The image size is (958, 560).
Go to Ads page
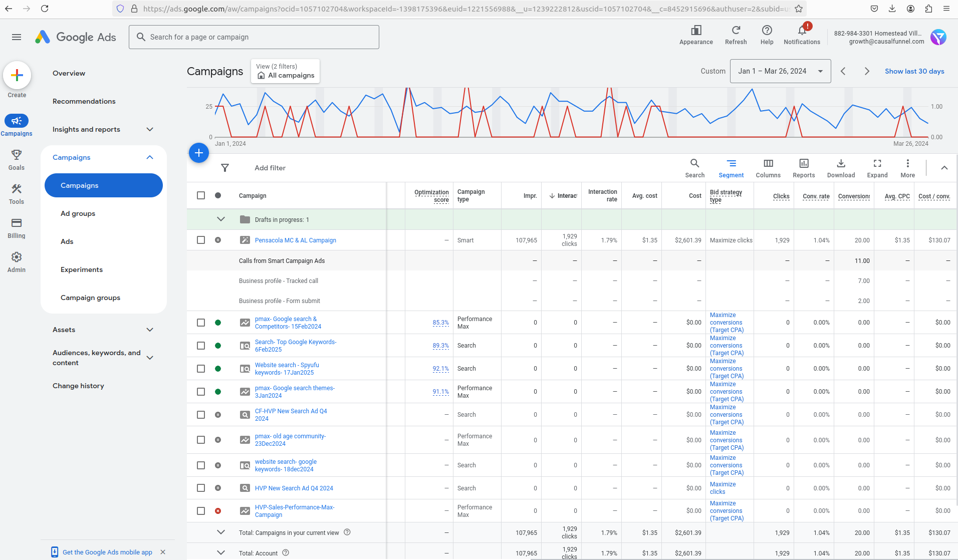[67, 241]
